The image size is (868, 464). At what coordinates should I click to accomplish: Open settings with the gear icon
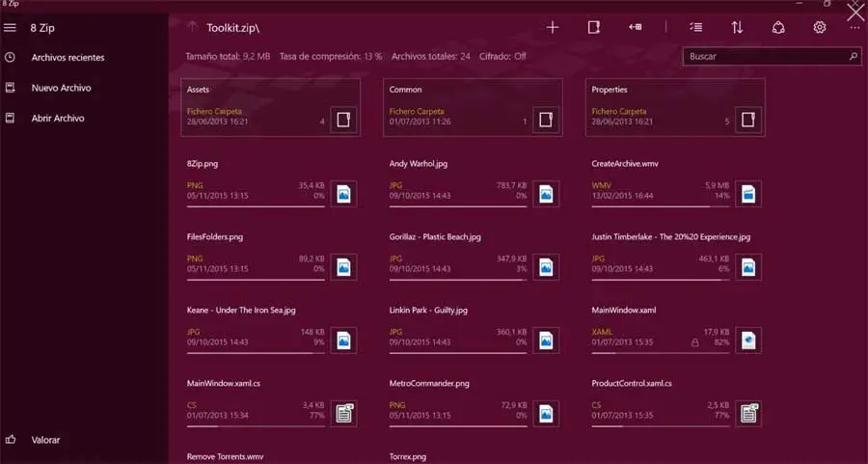tap(819, 27)
